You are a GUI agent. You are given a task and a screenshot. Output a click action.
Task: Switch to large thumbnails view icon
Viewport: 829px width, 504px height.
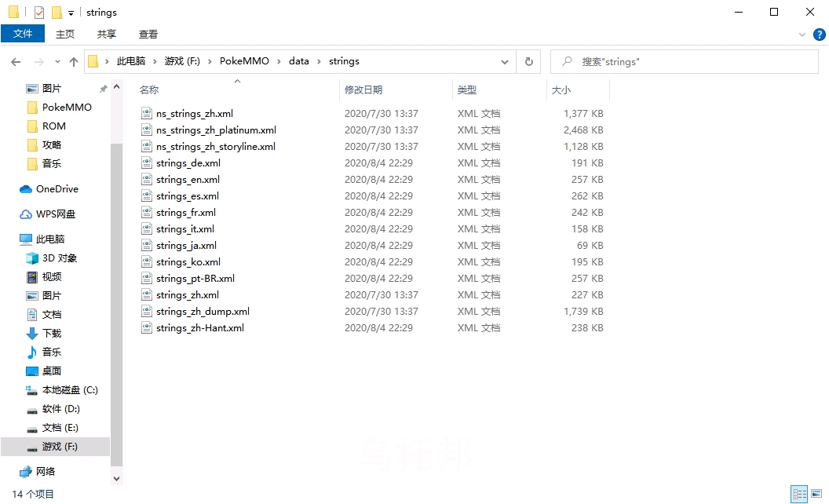click(x=817, y=494)
